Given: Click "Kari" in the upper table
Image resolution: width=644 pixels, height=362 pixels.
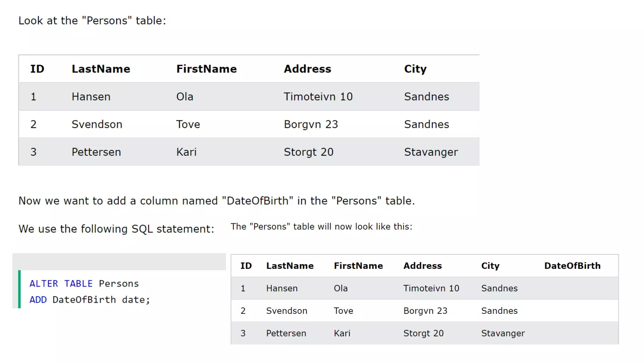Looking at the screenshot, I should point(186,152).
